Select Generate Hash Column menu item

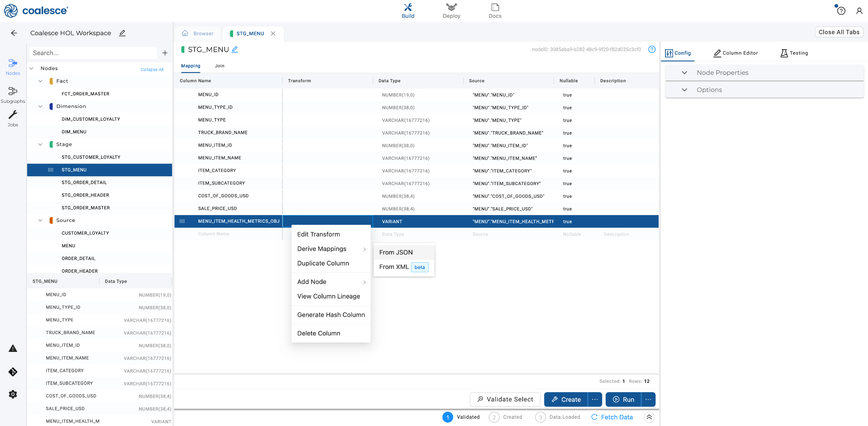click(x=331, y=315)
